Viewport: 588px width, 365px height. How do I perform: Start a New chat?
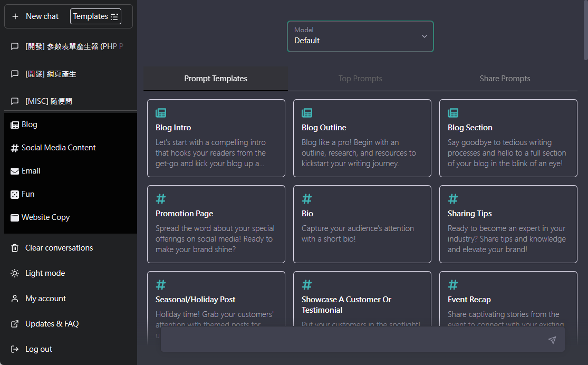click(x=37, y=16)
